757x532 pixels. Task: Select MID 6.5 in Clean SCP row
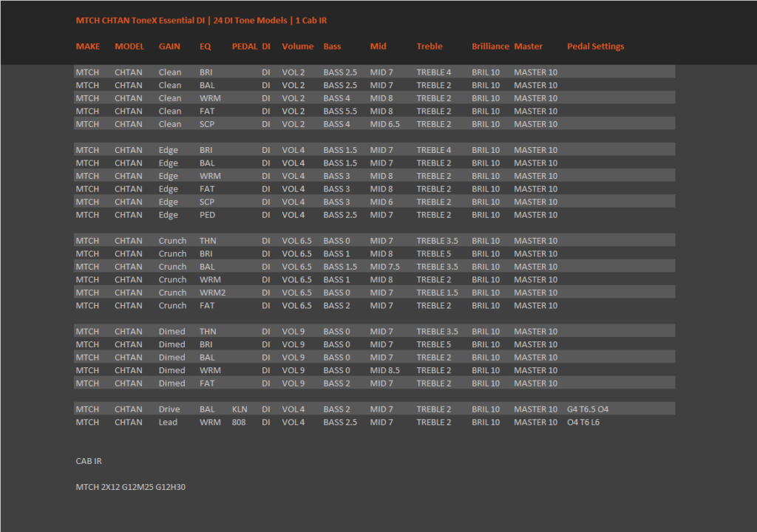384,125
